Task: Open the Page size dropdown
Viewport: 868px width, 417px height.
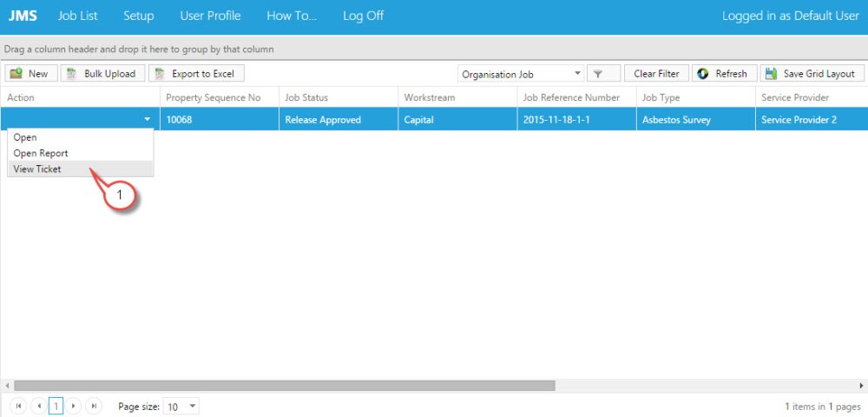Action: (x=181, y=407)
